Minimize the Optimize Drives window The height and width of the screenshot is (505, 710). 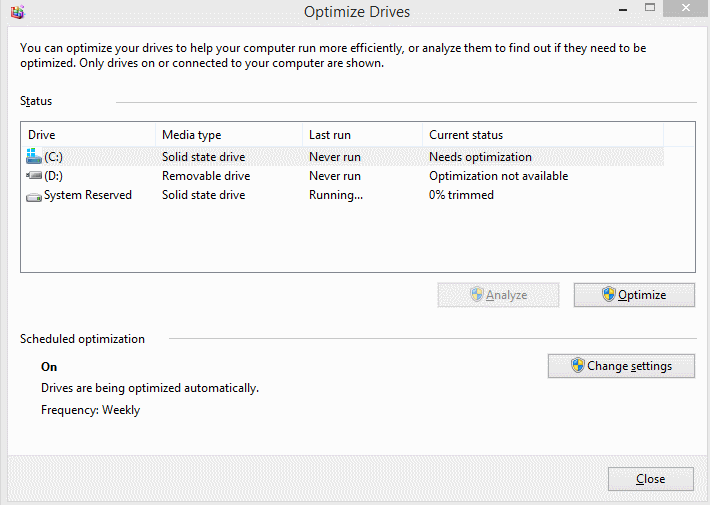pyautogui.click(x=623, y=9)
